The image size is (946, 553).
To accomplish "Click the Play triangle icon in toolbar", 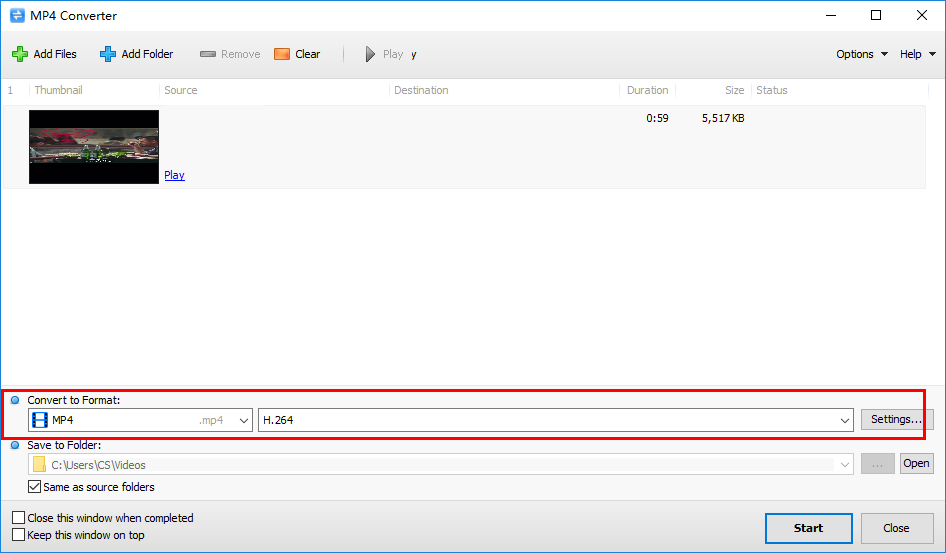I will (370, 54).
